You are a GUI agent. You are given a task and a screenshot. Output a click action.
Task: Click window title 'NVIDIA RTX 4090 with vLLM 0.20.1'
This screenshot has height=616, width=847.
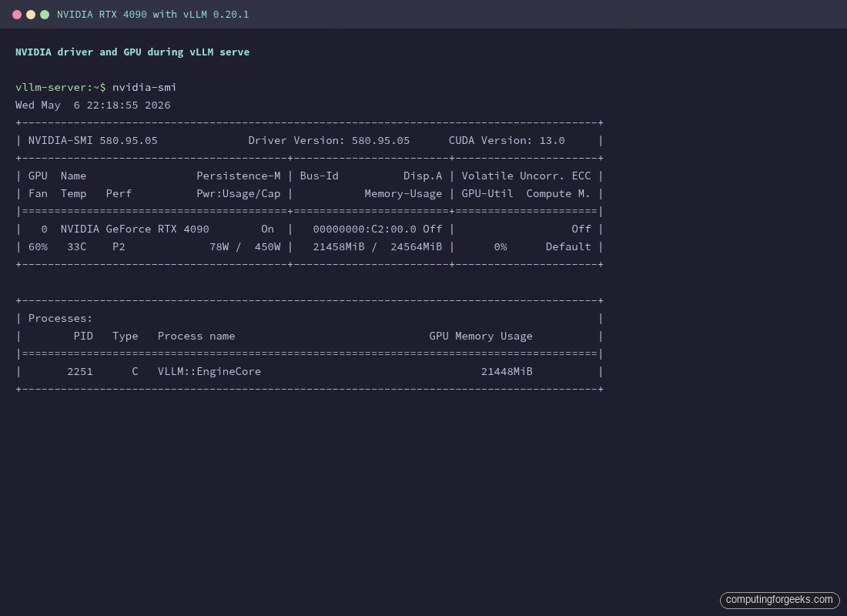tap(153, 15)
